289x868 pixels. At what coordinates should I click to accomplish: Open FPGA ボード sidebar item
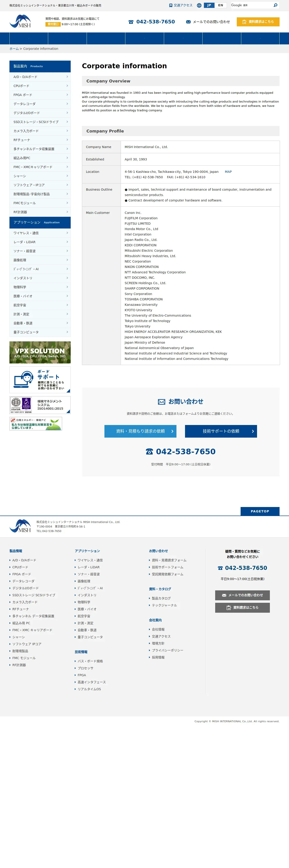[40, 95]
